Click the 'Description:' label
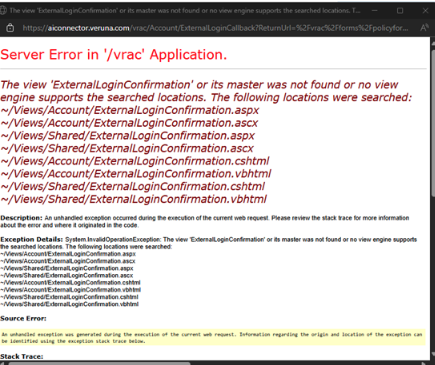Viewport: 435px width, 365px height. (21, 218)
